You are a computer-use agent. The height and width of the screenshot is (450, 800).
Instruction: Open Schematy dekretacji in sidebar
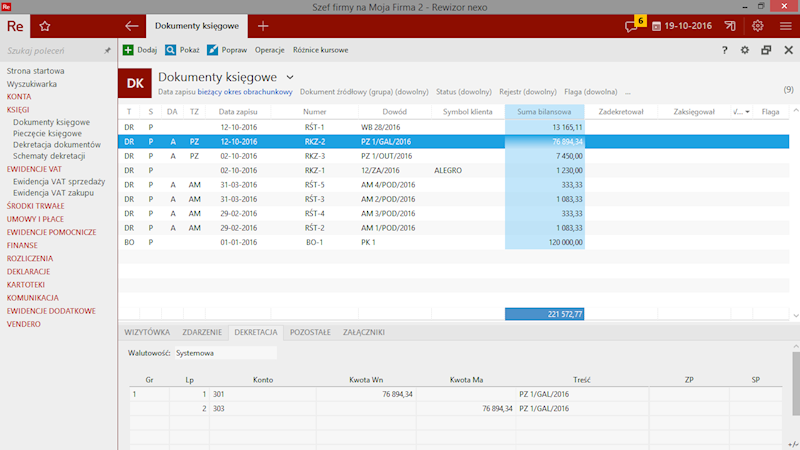[49, 156]
